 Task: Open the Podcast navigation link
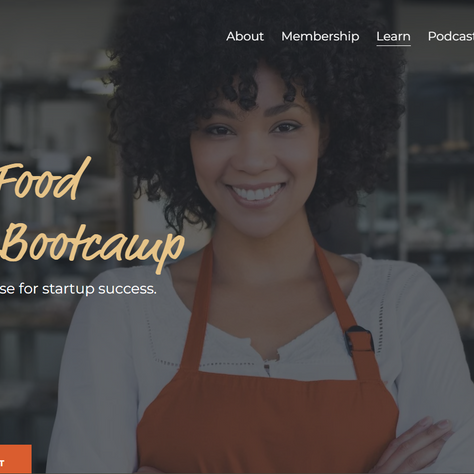tap(451, 36)
